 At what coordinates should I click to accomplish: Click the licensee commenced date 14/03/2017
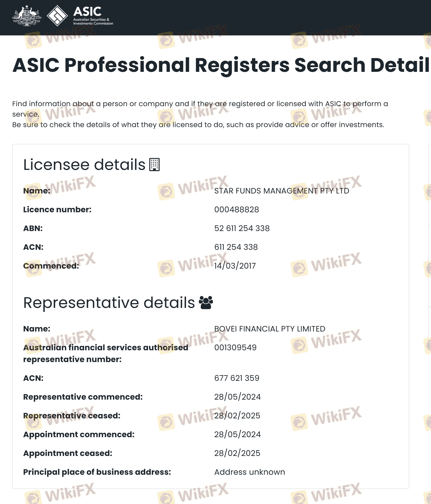pyautogui.click(x=235, y=266)
